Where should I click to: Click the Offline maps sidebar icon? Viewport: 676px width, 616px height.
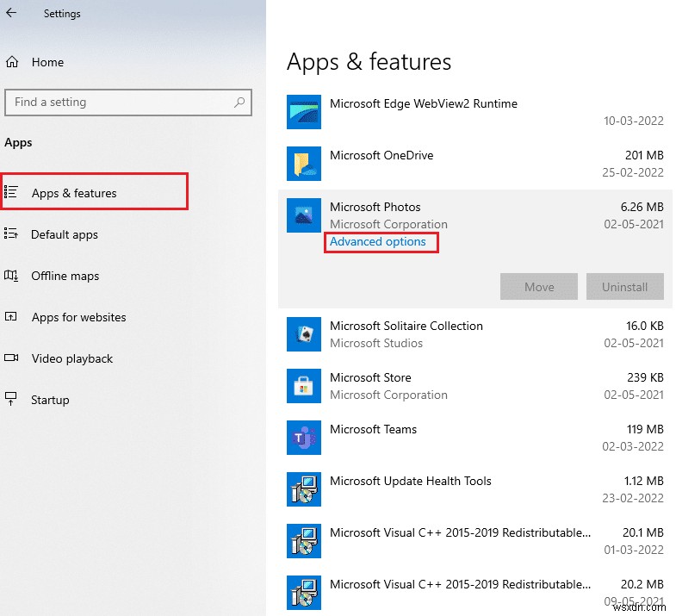click(11, 275)
